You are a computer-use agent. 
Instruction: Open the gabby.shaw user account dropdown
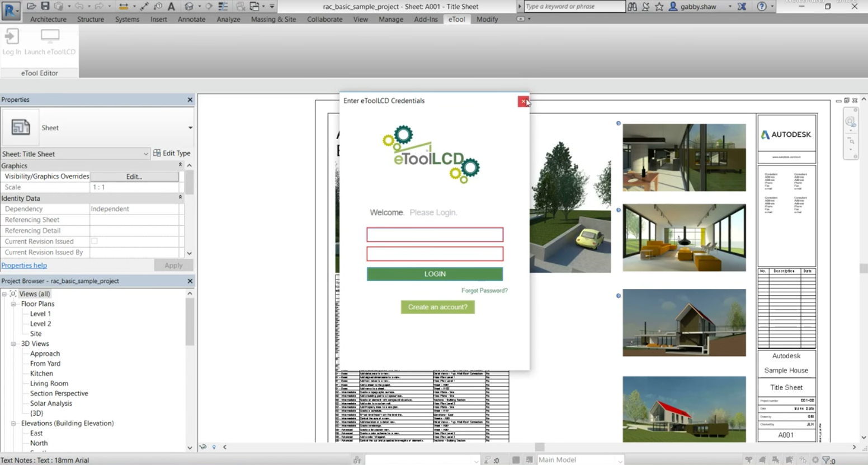pyautogui.click(x=730, y=7)
